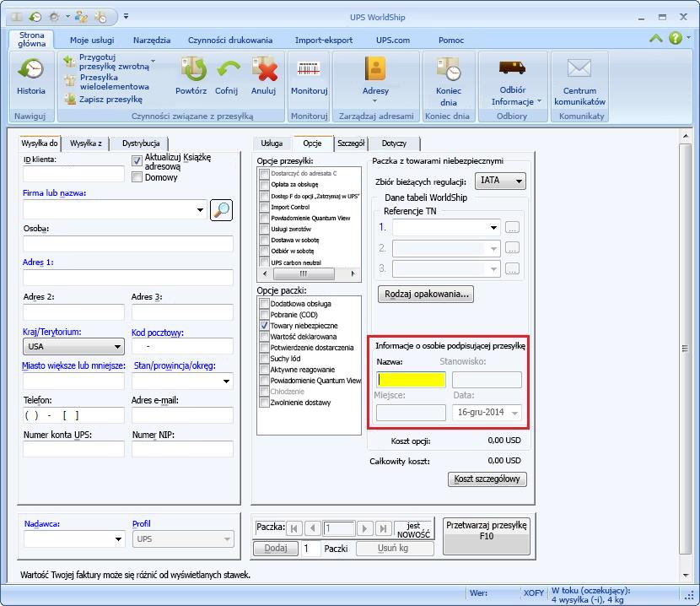
Task: Check Wartość deklarowana option
Action: tap(264, 337)
